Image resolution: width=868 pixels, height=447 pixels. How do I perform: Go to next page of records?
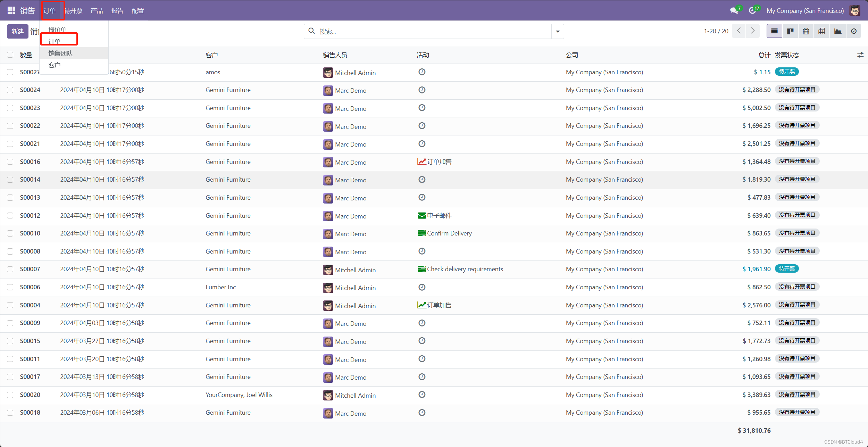coord(752,31)
